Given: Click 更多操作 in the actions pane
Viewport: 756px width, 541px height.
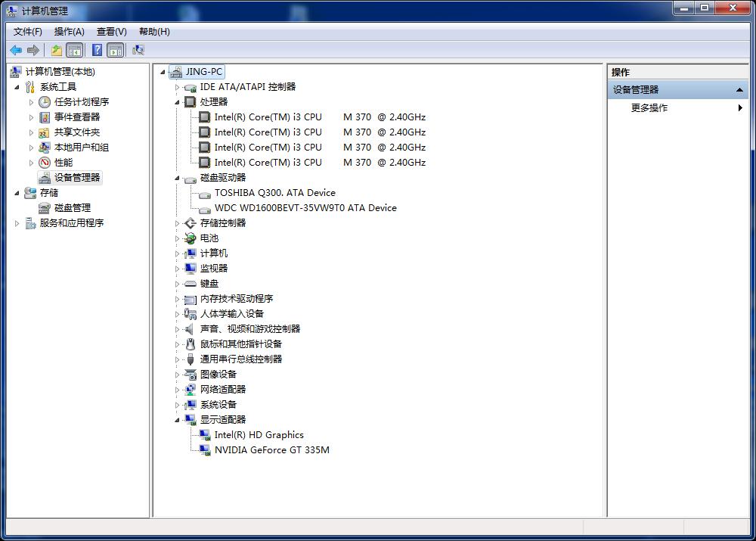Looking at the screenshot, I should click(649, 108).
